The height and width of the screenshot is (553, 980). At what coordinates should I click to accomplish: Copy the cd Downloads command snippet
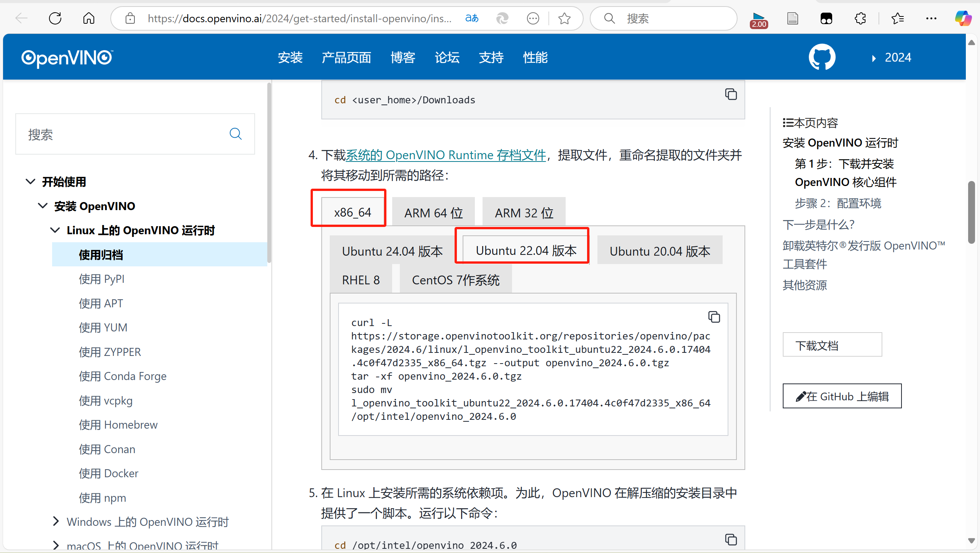coord(730,94)
